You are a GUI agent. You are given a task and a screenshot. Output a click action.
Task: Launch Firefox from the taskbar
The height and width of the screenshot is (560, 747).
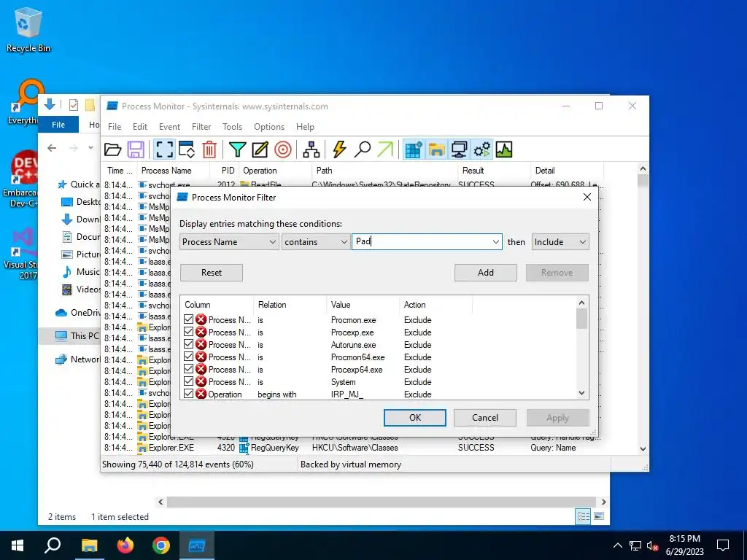pyautogui.click(x=125, y=545)
